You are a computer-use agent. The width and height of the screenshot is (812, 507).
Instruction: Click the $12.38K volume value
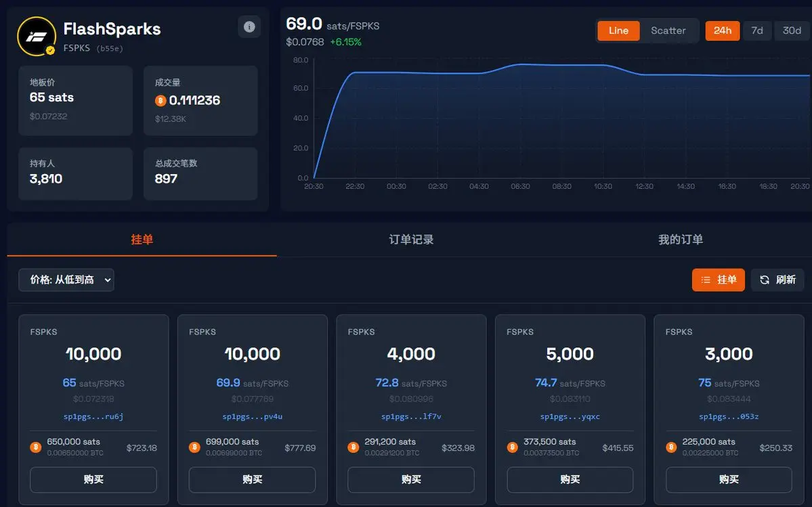171,119
